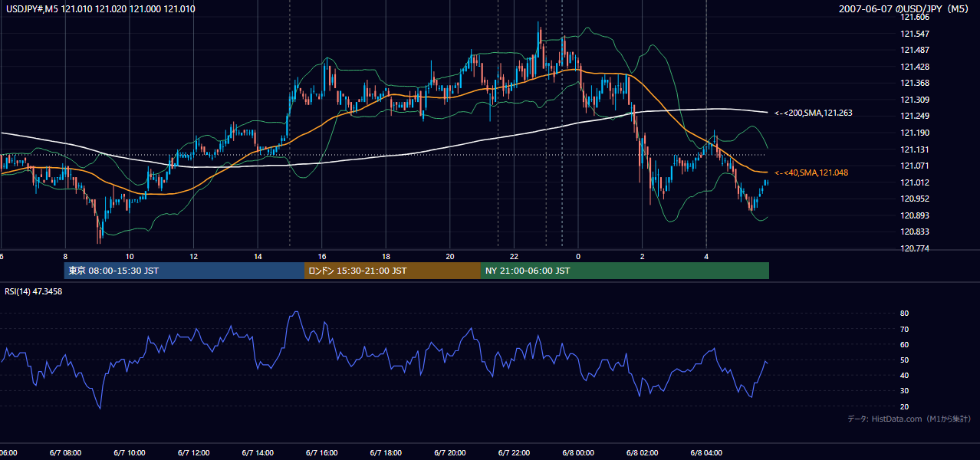The height and width of the screenshot is (460, 980).
Task: Click RSI scale value 80
Action: click(905, 314)
